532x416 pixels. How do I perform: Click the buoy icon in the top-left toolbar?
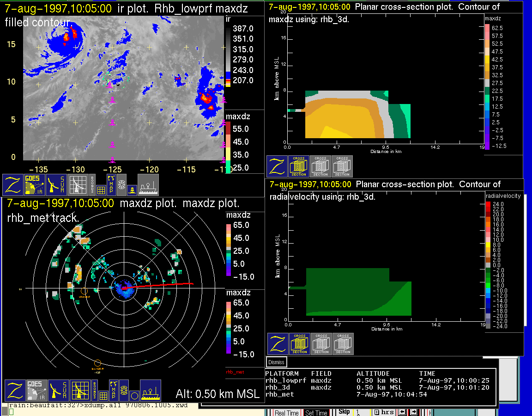click(x=131, y=189)
